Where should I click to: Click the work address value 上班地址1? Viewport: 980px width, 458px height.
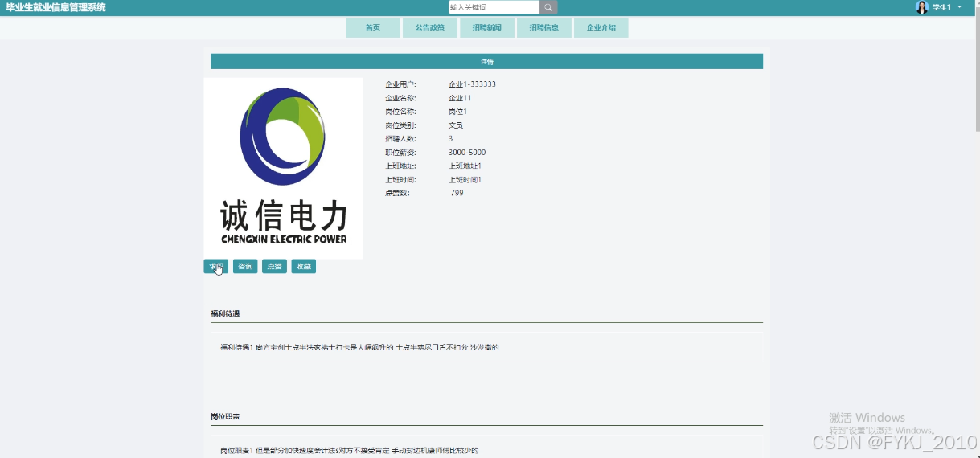tap(465, 166)
